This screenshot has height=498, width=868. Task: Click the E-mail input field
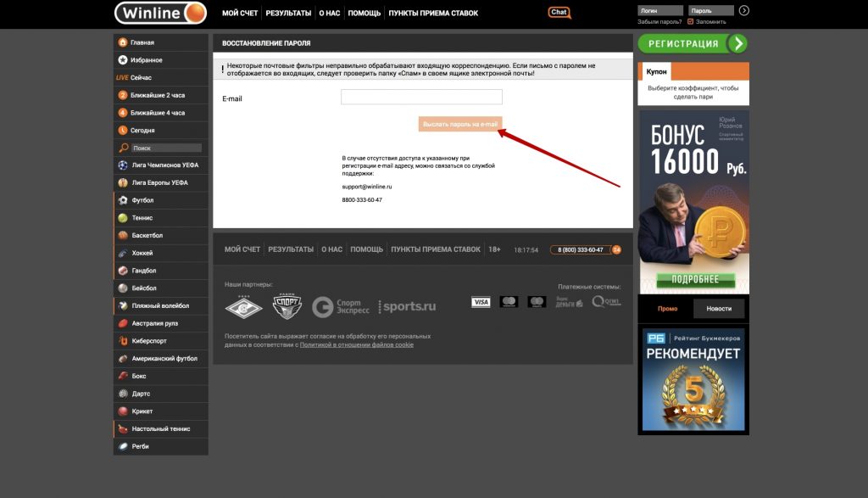421,98
